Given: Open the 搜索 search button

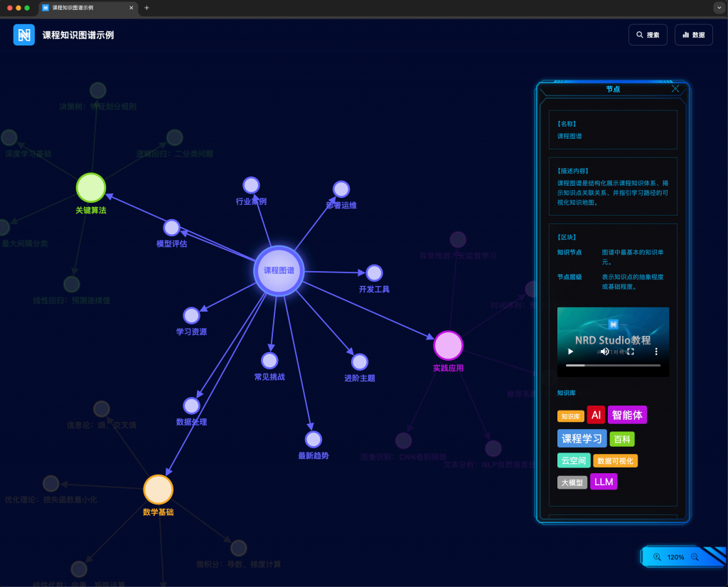Looking at the screenshot, I should click(648, 35).
